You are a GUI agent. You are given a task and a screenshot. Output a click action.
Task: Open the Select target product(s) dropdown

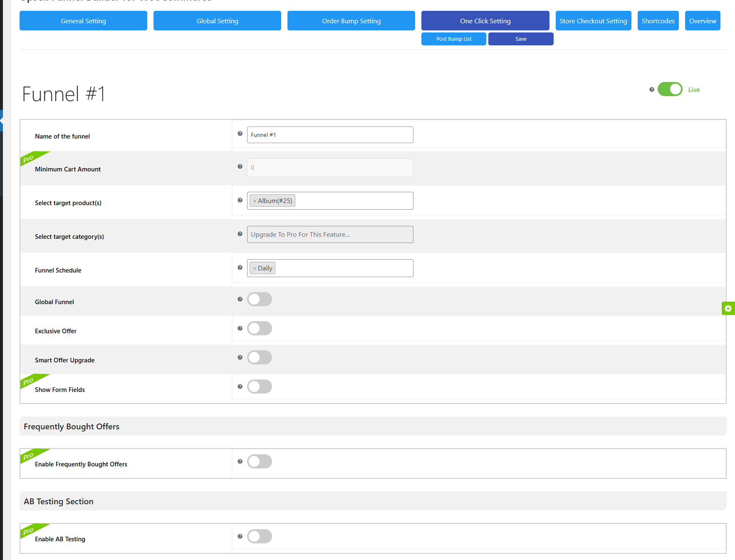tap(330, 201)
